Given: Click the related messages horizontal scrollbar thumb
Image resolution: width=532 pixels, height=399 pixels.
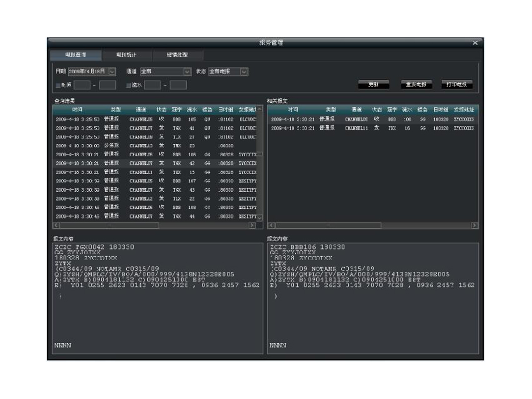Looking at the screenshot, I should (x=328, y=225).
